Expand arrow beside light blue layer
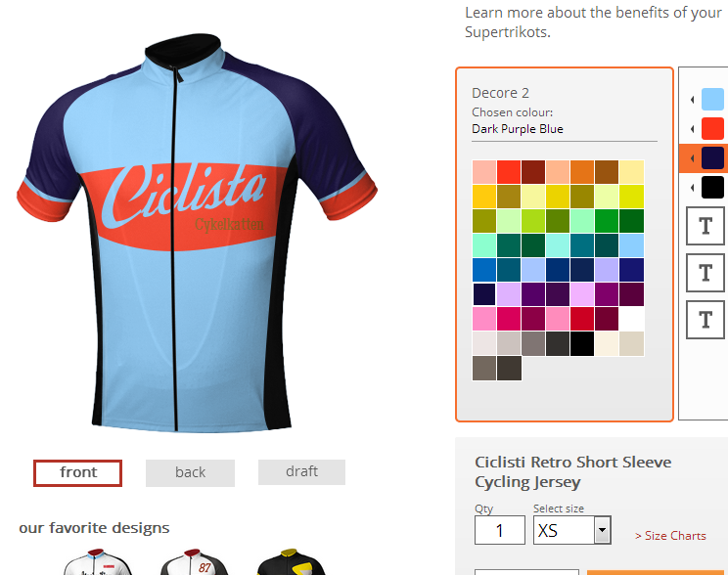This screenshot has width=728, height=575. [x=692, y=100]
